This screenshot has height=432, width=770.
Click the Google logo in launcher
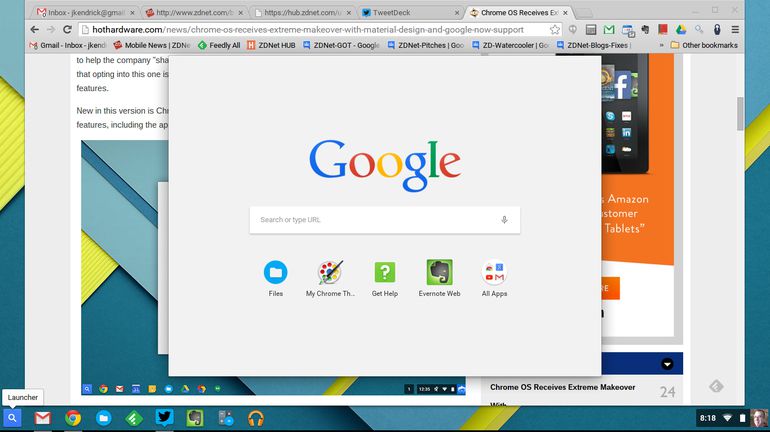click(385, 165)
